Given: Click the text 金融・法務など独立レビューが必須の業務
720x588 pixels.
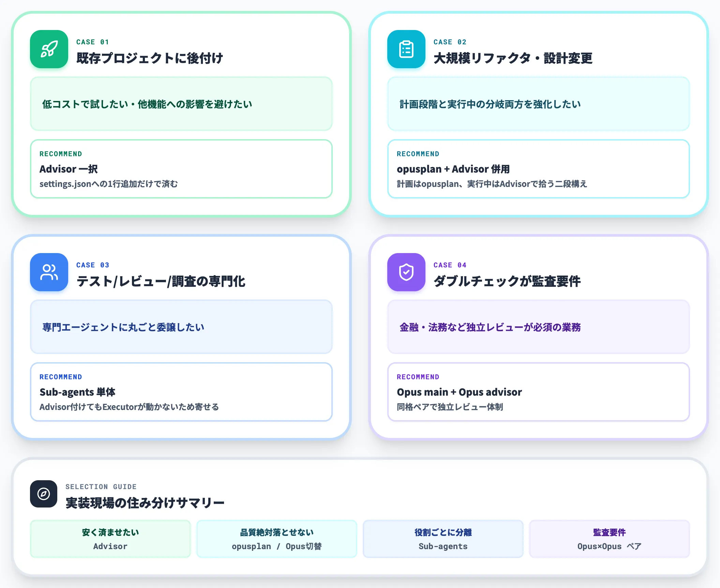Looking at the screenshot, I should pyautogui.click(x=490, y=327).
